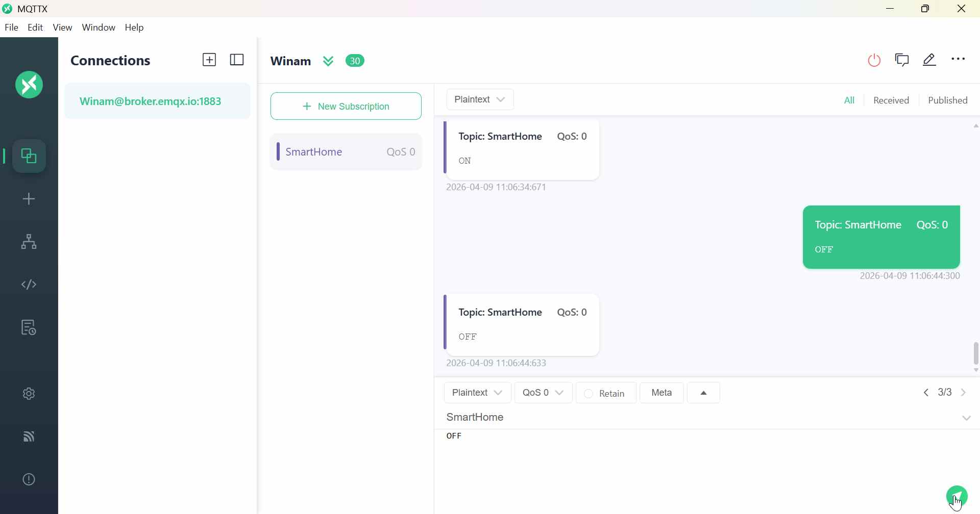Open the View menu
Image resolution: width=980 pixels, height=514 pixels.
coord(63,28)
